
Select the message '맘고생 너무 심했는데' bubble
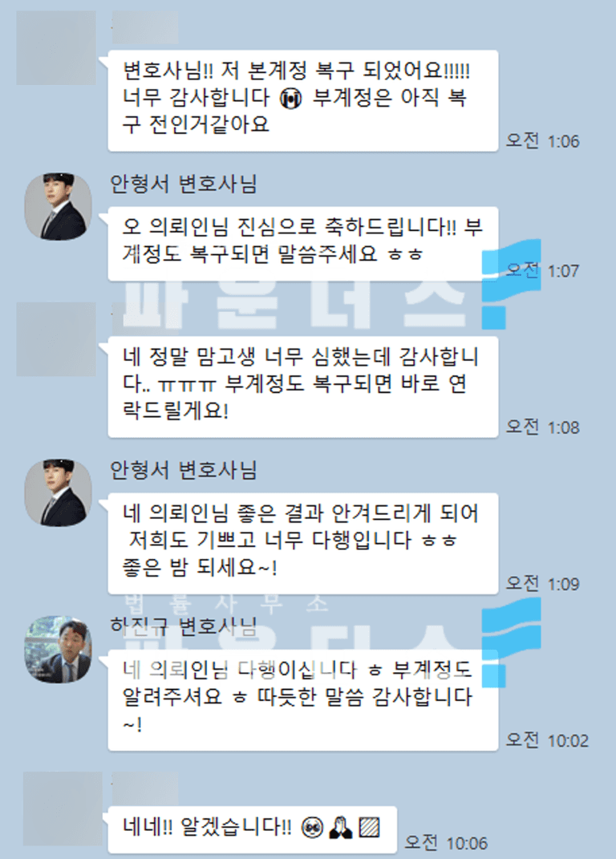(303, 387)
